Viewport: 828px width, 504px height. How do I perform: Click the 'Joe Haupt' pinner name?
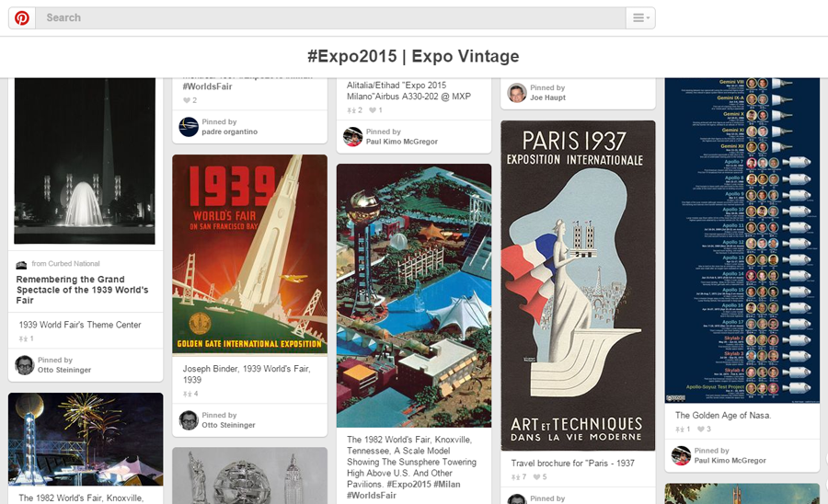(x=547, y=97)
